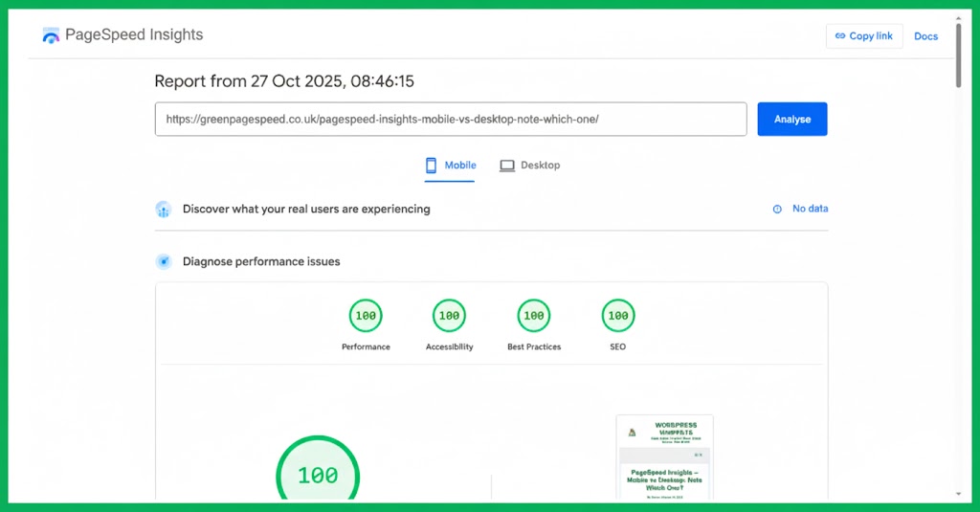Image resolution: width=980 pixels, height=512 pixels.
Task: Click the URL input field
Action: (x=450, y=120)
